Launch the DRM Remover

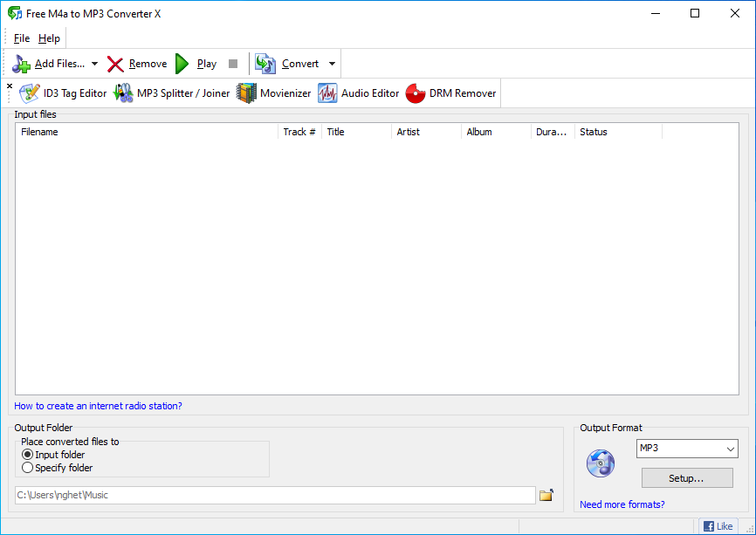[450, 93]
